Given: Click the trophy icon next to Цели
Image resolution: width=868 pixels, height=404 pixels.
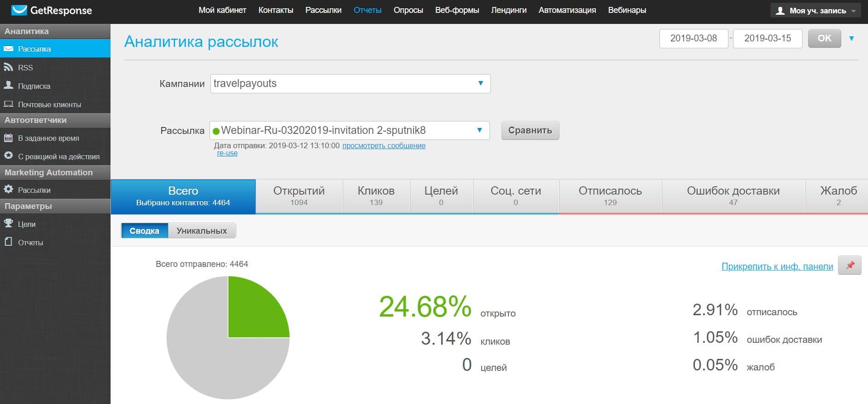Looking at the screenshot, I should (x=8, y=223).
